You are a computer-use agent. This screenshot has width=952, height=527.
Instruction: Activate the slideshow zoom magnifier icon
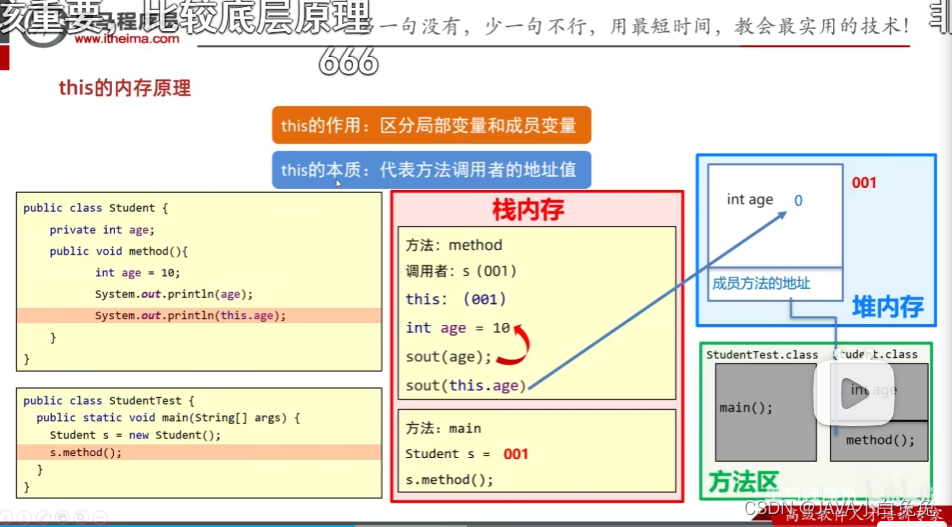[80, 517]
